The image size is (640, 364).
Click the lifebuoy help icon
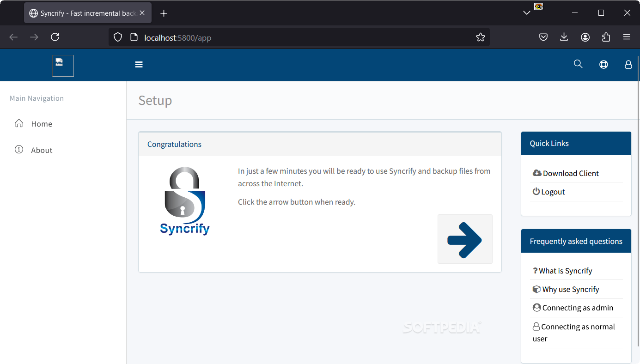point(603,65)
